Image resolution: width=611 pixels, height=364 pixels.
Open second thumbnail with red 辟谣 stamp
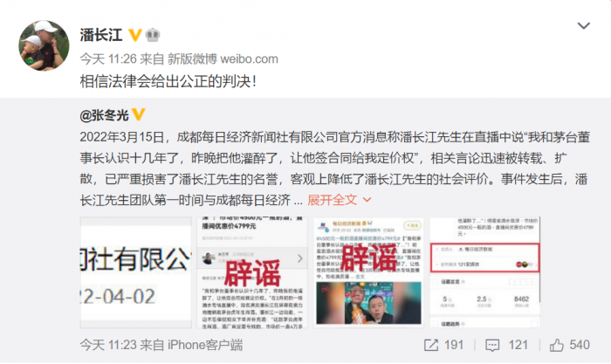252,272
